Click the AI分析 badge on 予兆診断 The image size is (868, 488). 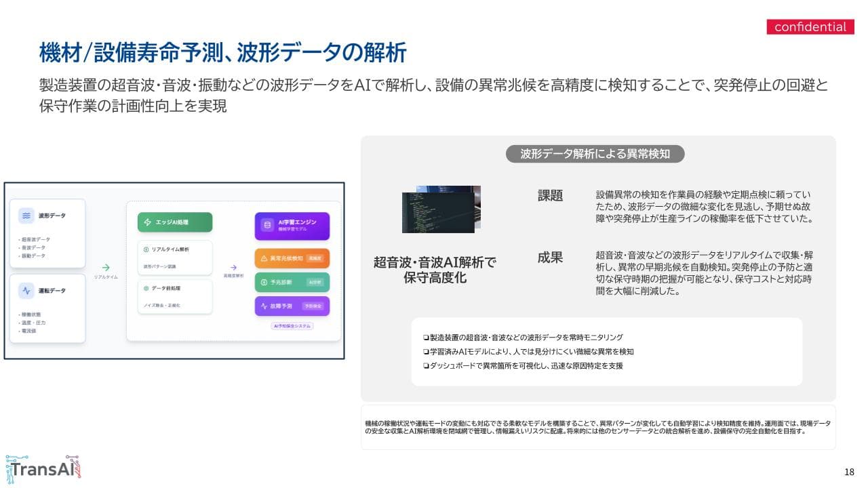point(315,282)
